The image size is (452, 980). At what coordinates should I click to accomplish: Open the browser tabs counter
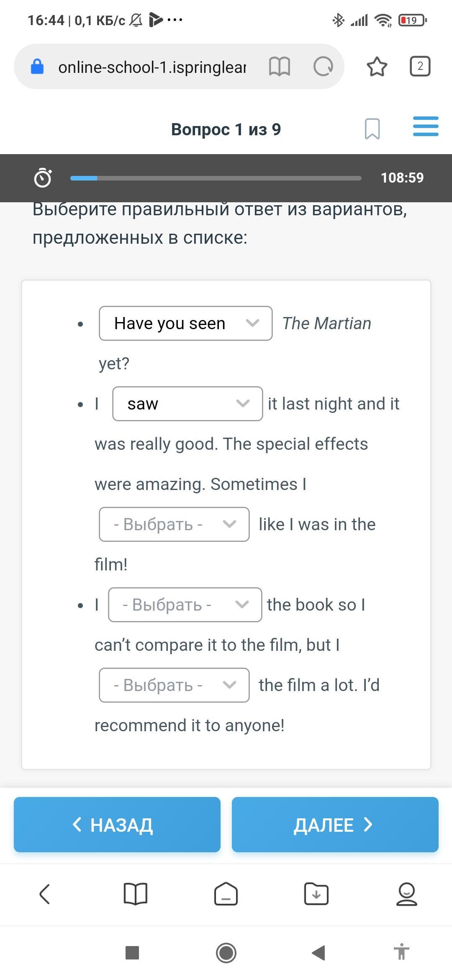click(x=420, y=67)
